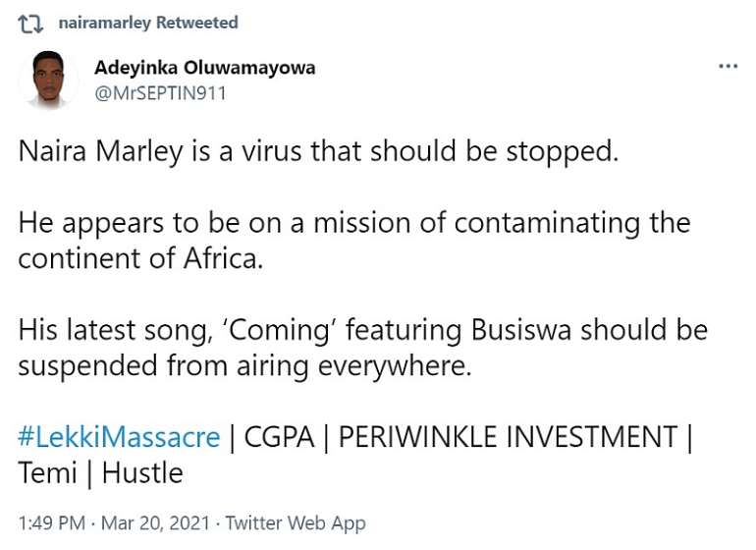Screen dimensions: 756x550
Task: Open the @MrSEPTIN911 handle
Action: [161, 93]
